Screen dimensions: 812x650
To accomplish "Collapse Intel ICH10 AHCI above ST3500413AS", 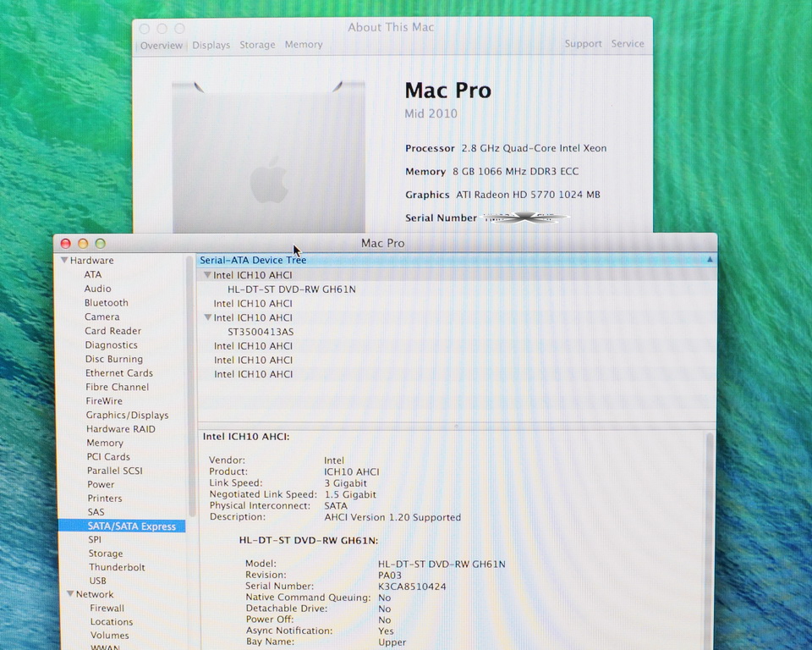I will pos(208,317).
